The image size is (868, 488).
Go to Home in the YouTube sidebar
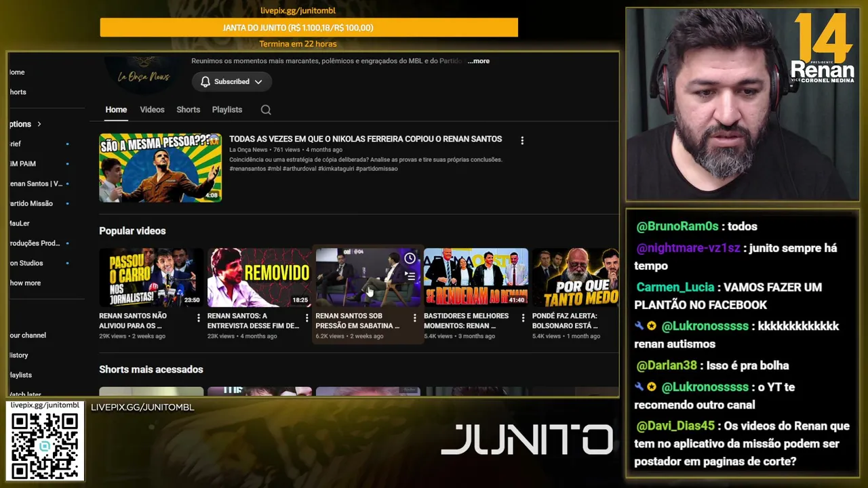(17, 73)
